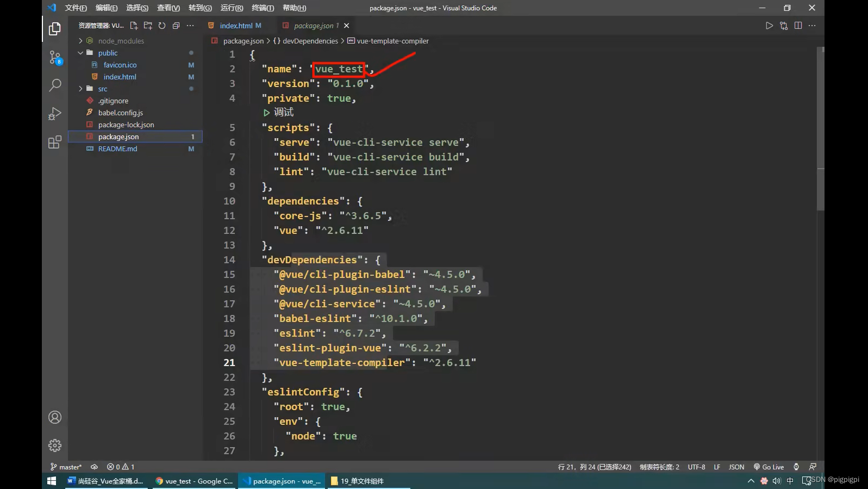Open Source Control view with badge

click(x=55, y=57)
